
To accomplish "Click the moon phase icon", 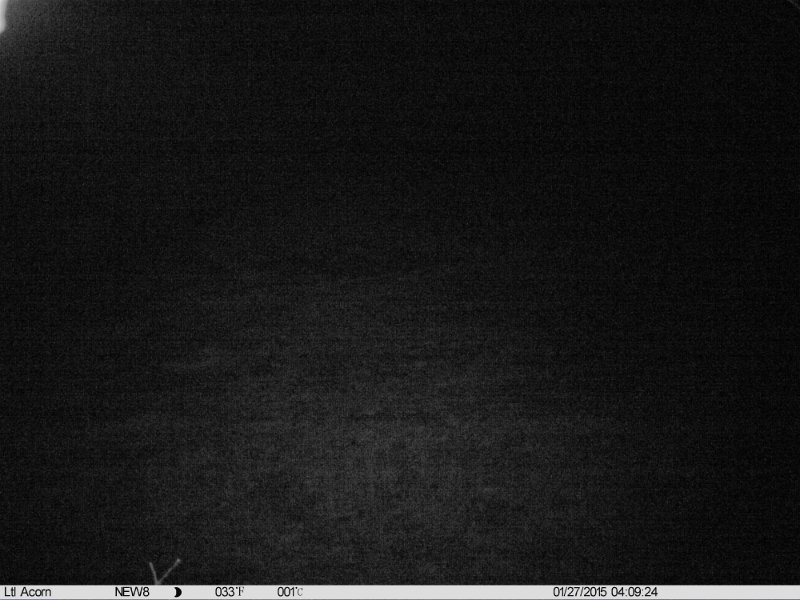I will pyautogui.click(x=178, y=592).
